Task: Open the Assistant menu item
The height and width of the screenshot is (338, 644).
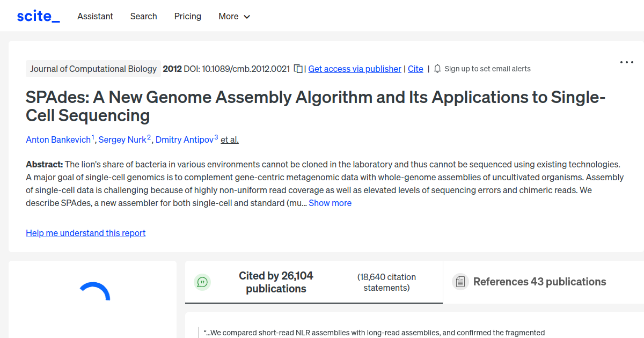Action: (x=95, y=16)
